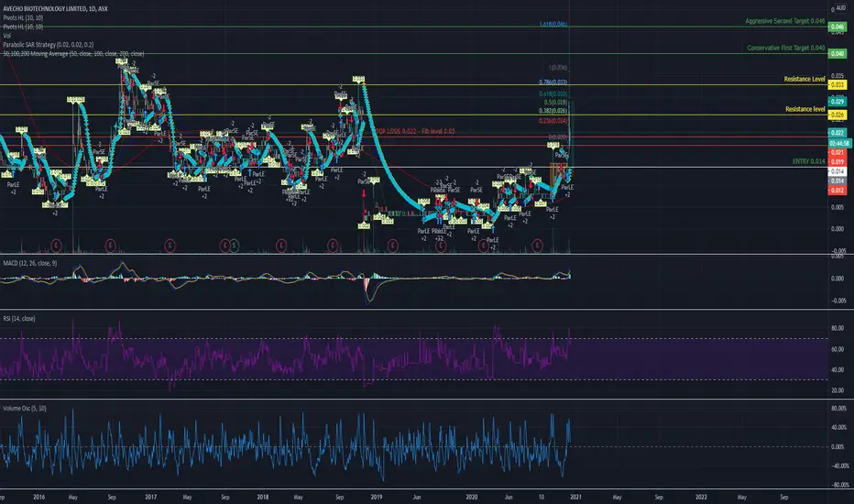Click the 0.5(0.028) Fibonacci label
854x504 pixels.
(556, 102)
